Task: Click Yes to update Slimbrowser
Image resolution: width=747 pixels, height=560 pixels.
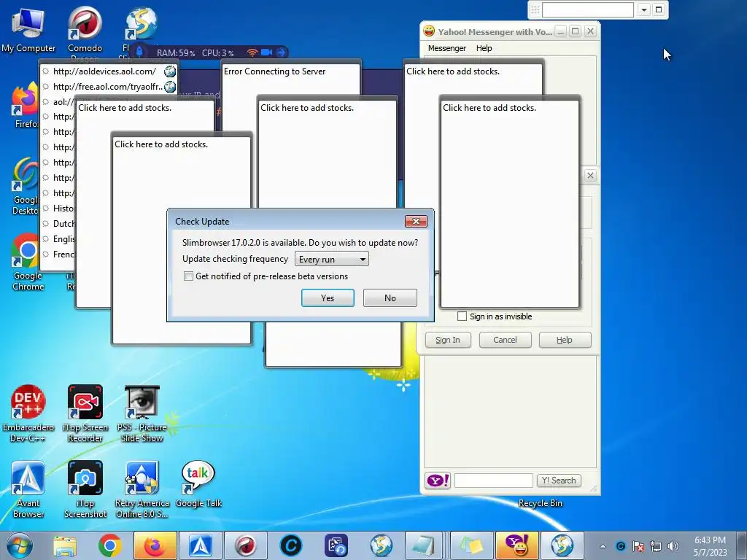Action: pyautogui.click(x=328, y=298)
